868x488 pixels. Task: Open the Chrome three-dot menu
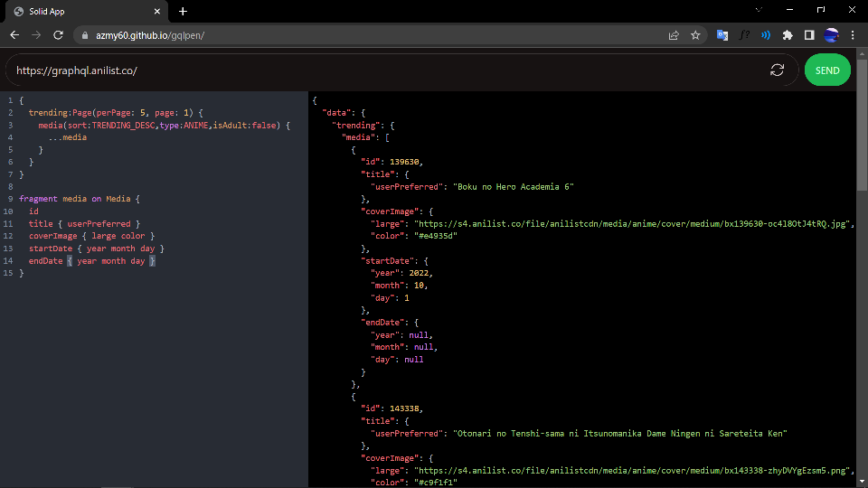click(x=853, y=35)
